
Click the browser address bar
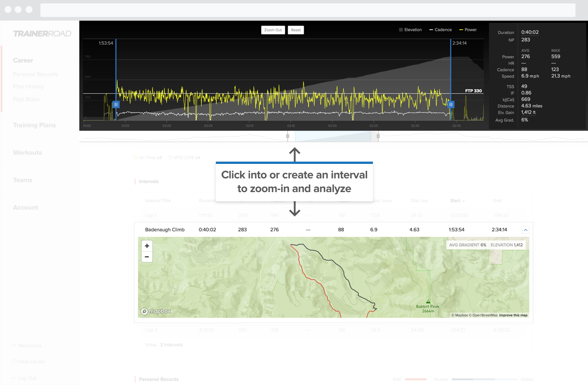[308, 10]
